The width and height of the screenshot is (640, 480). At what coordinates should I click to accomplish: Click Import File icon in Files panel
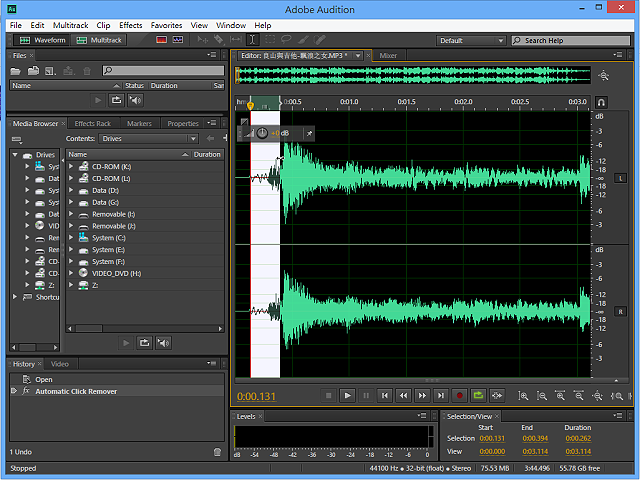coord(33,71)
